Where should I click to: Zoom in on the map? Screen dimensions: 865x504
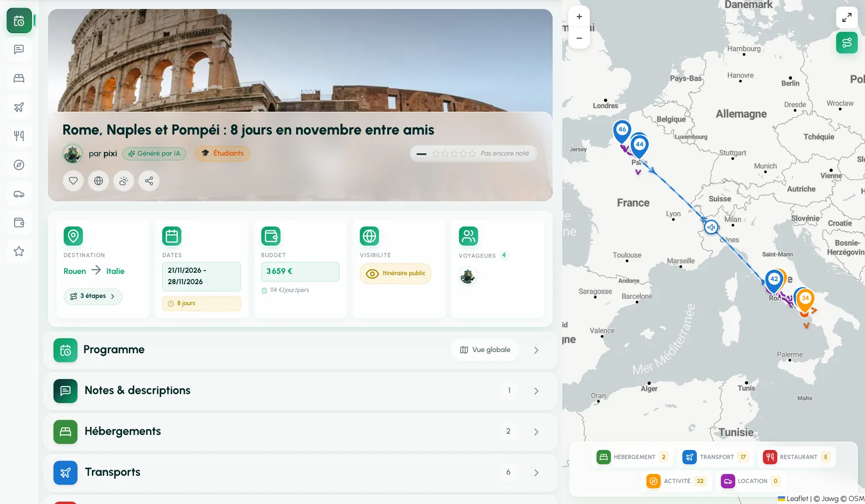[x=579, y=16]
